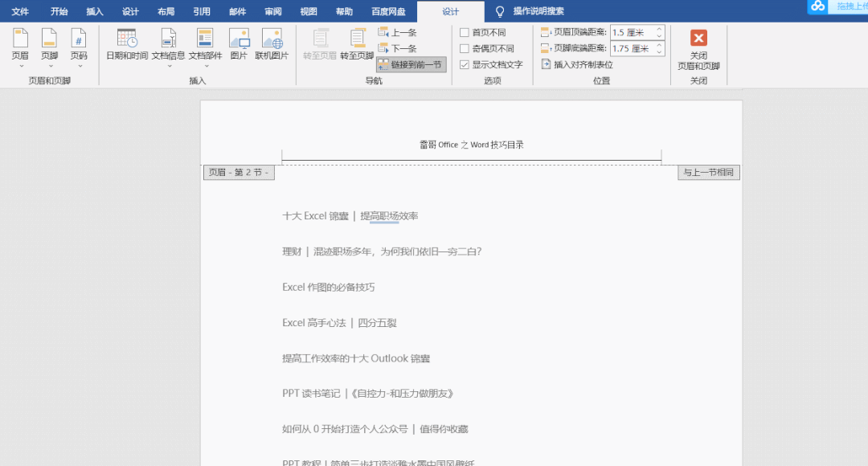Switch to the 帮助 (Help) tab

pyautogui.click(x=344, y=11)
